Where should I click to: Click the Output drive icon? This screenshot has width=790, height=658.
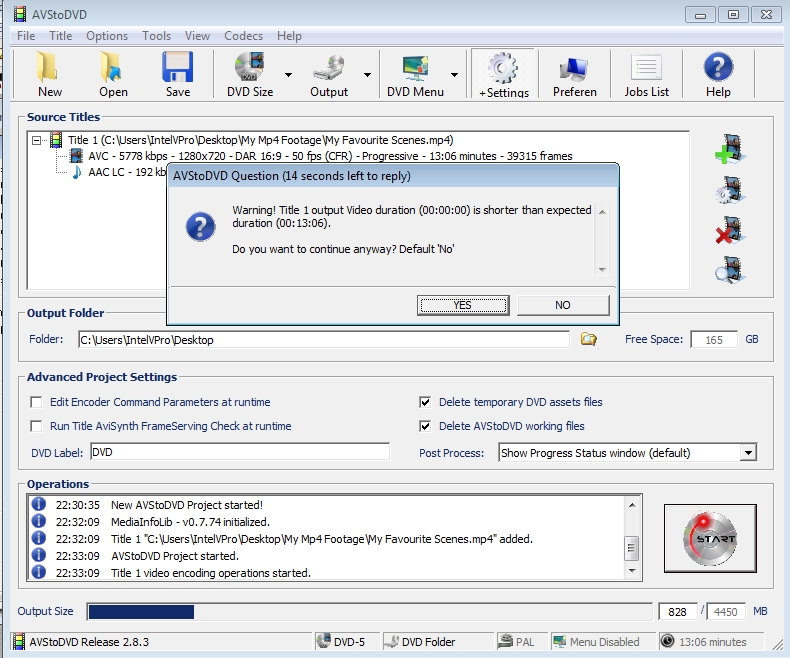pos(328,68)
